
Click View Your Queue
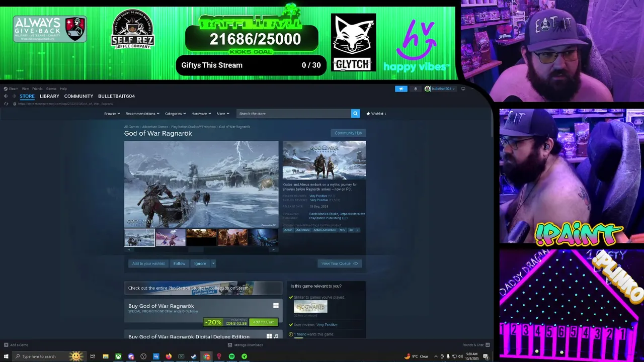click(x=340, y=263)
